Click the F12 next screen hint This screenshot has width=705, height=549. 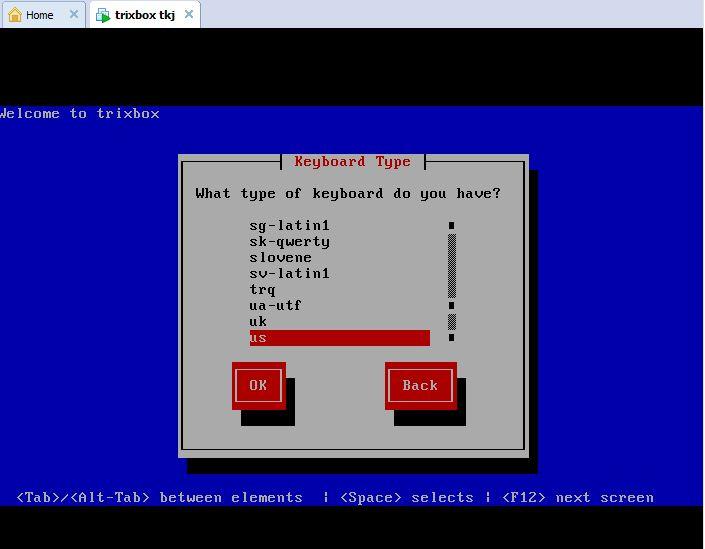(x=578, y=497)
